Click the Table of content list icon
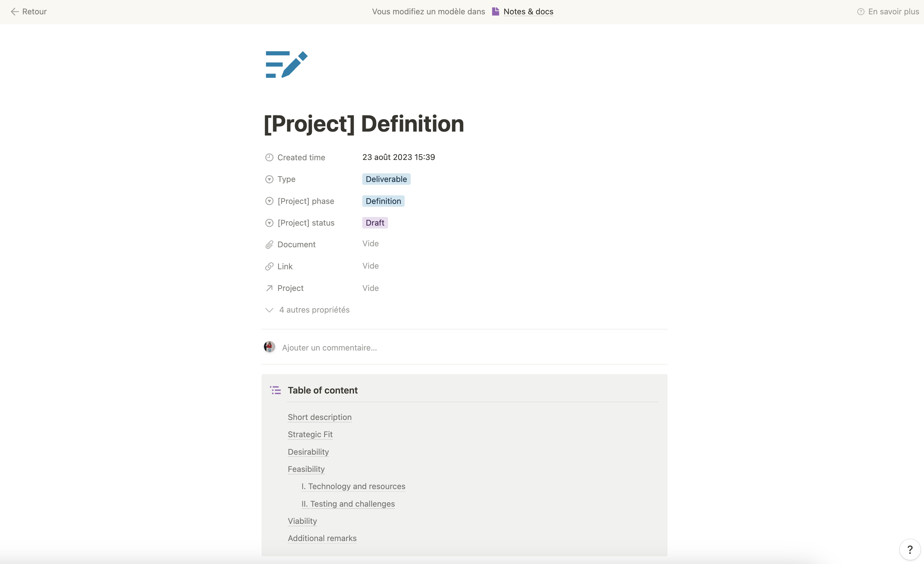This screenshot has height=564, width=924. [x=276, y=390]
